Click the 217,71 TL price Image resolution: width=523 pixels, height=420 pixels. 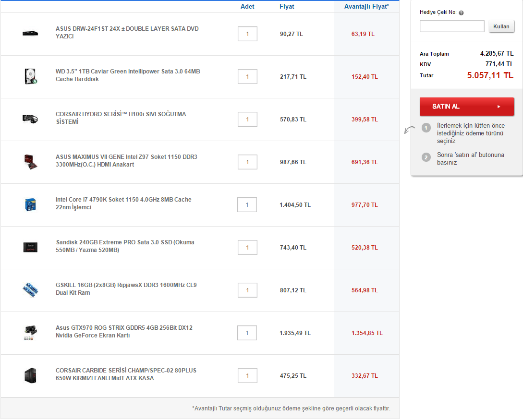point(293,77)
